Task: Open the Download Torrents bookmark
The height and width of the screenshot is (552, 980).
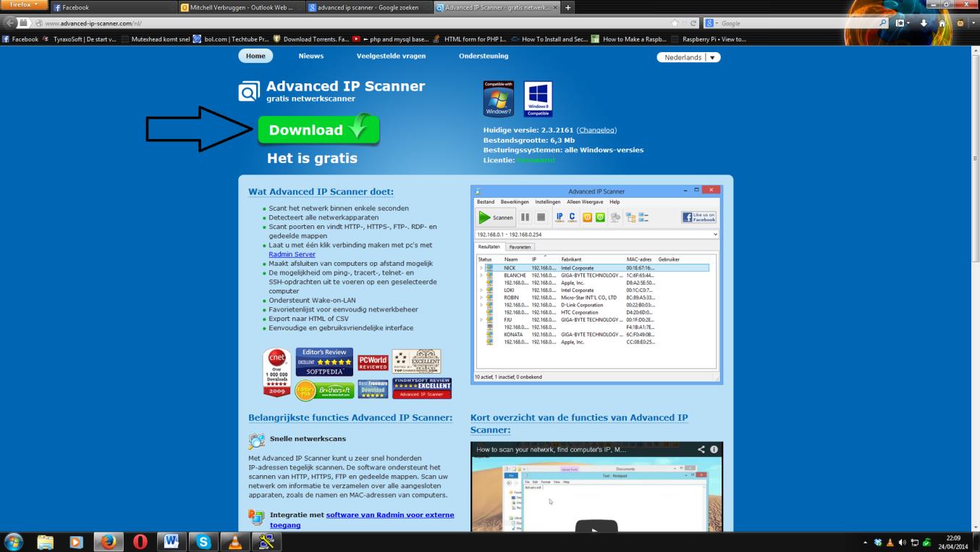Action: coord(311,39)
